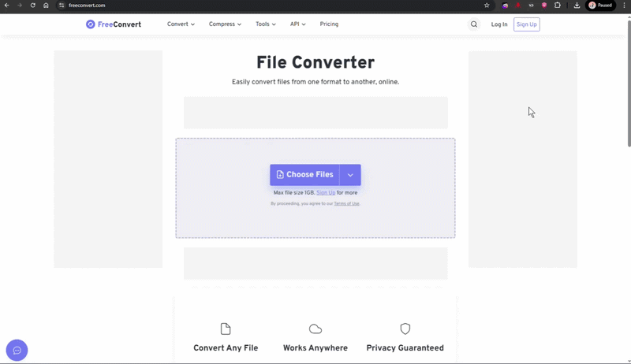This screenshot has width=631, height=364.
Task: Click the 'Easily convert files' subtitle text
Action: point(315,82)
